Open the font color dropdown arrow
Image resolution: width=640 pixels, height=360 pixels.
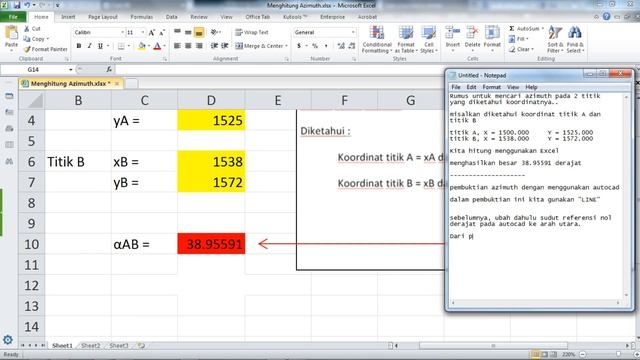pyautogui.click(x=164, y=46)
